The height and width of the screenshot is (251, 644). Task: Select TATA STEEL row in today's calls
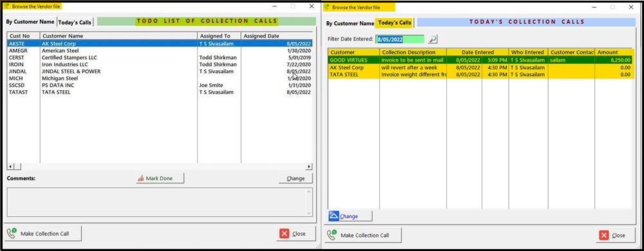480,74
